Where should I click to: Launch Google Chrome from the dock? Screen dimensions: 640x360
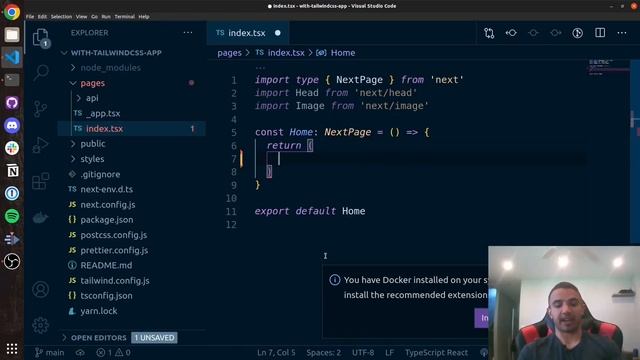tap(12, 12)
